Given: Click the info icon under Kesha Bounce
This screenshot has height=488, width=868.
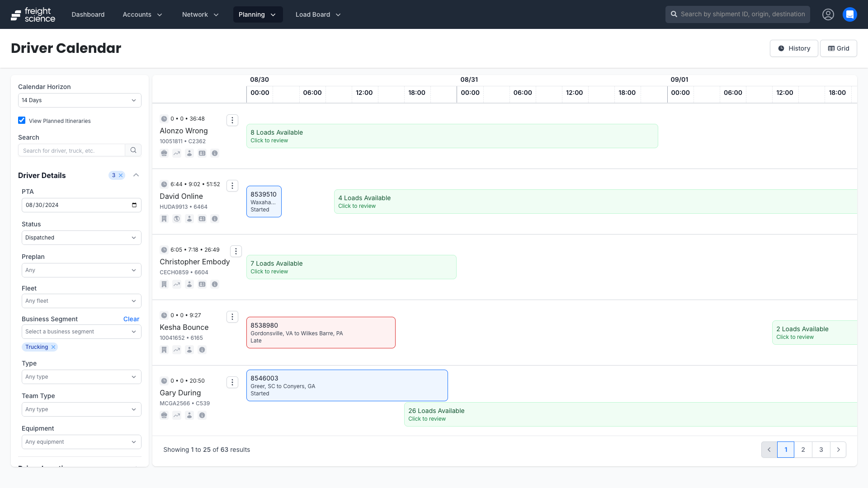Looking at the screenshot, I should (202, 350).
